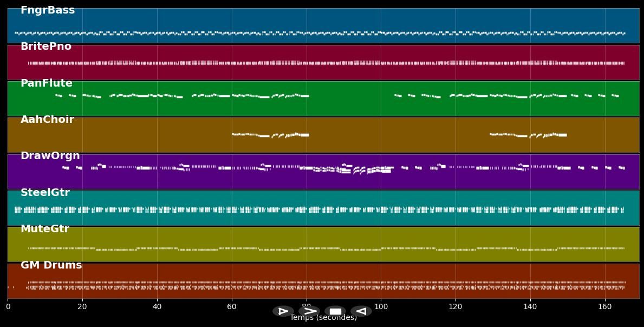
Task: Click the 20 second tick on time axis
Action: (82, 306)
